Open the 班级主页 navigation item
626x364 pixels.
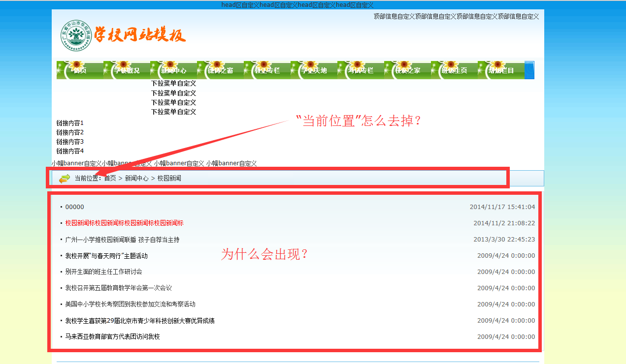point(454,70)
